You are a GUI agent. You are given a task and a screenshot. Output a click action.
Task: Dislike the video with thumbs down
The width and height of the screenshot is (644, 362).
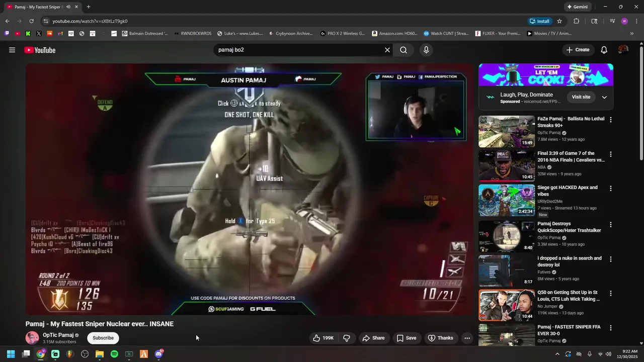347,338
